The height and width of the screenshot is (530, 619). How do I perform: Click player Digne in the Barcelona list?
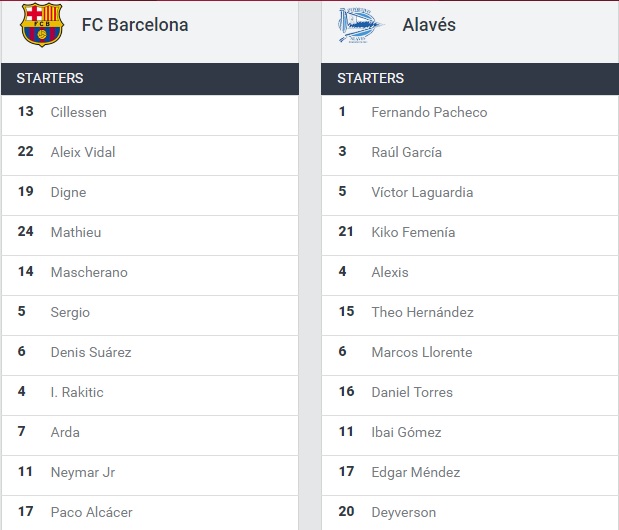point(68,192)
